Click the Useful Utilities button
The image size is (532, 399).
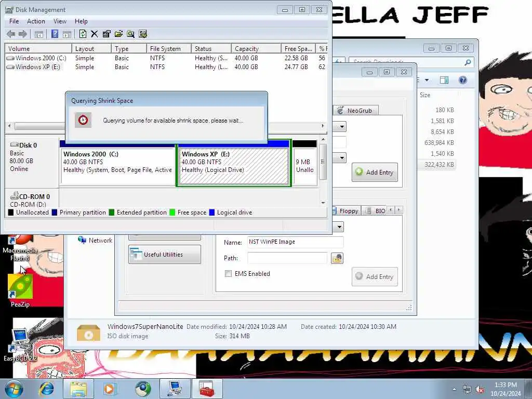tap(165, 255)
